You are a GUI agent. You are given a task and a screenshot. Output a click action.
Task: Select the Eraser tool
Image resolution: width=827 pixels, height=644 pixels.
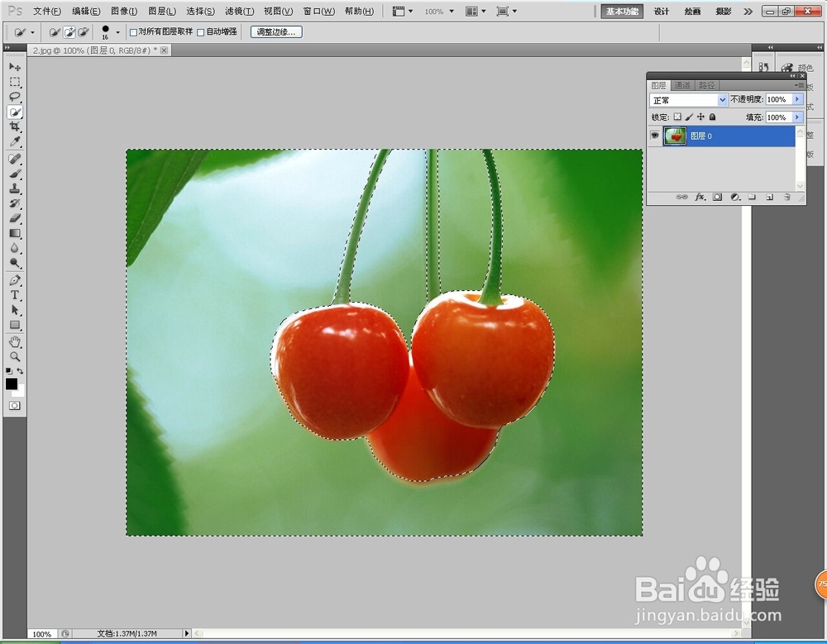point(15,217)
